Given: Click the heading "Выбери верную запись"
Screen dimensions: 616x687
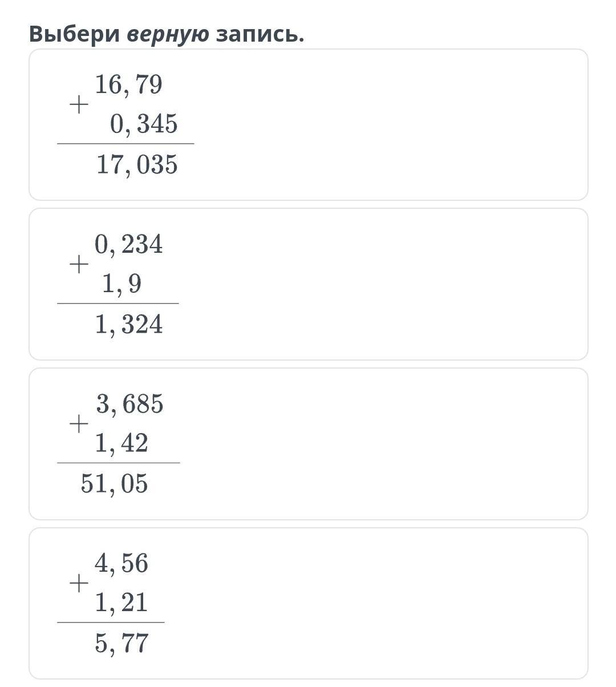Looking at the screenshot, I should (x=167, y=34).
